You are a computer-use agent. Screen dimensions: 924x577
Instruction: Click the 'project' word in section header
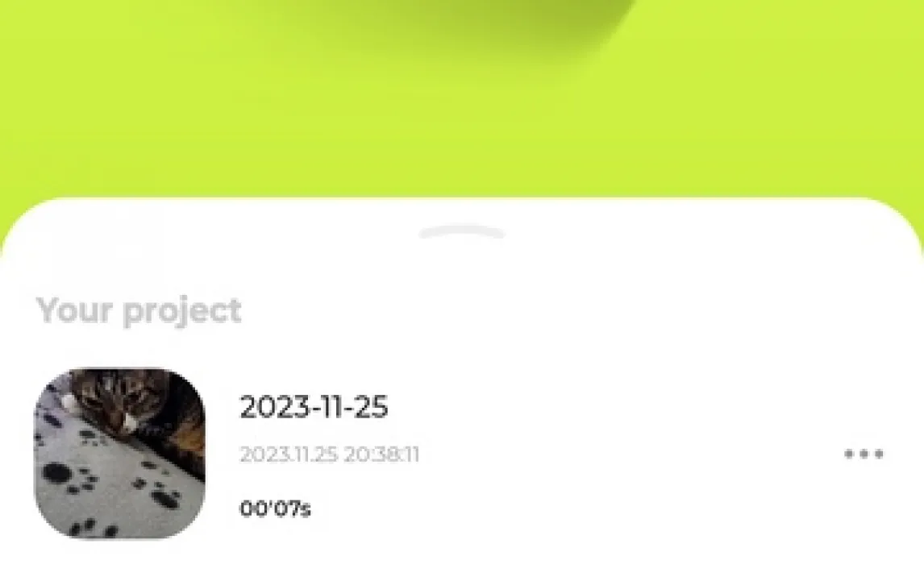[x=182, y=312]
